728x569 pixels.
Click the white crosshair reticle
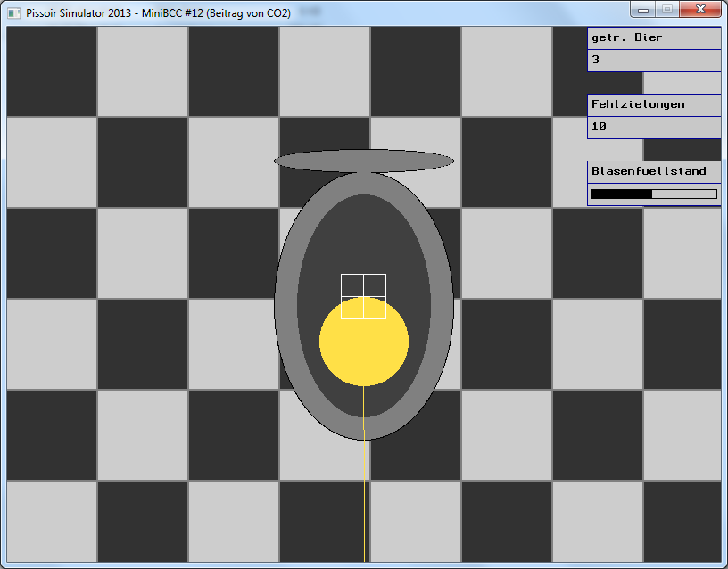click(363, 296)
